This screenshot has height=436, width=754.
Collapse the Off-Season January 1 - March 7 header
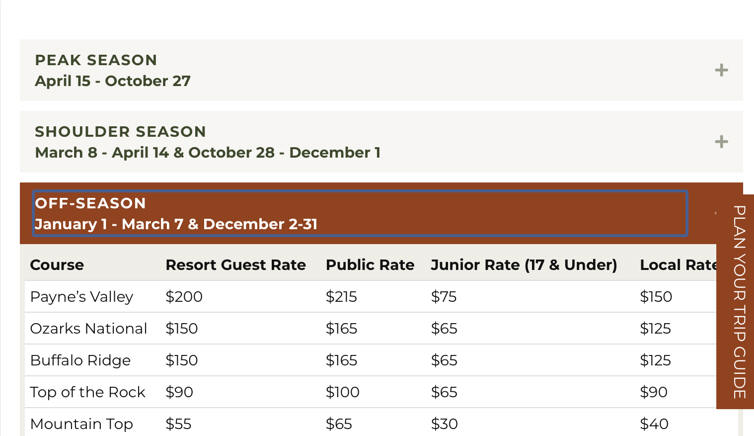coord(360,213)
